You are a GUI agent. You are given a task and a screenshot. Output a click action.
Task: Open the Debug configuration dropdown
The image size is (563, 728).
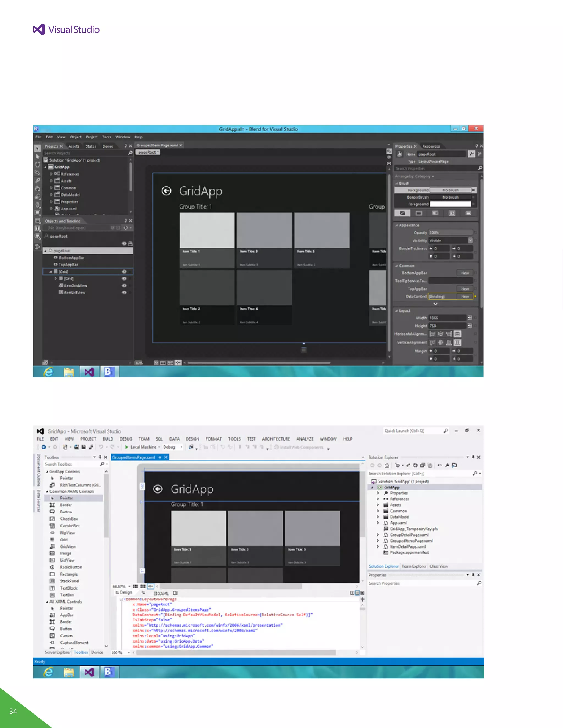coord(181,447)
